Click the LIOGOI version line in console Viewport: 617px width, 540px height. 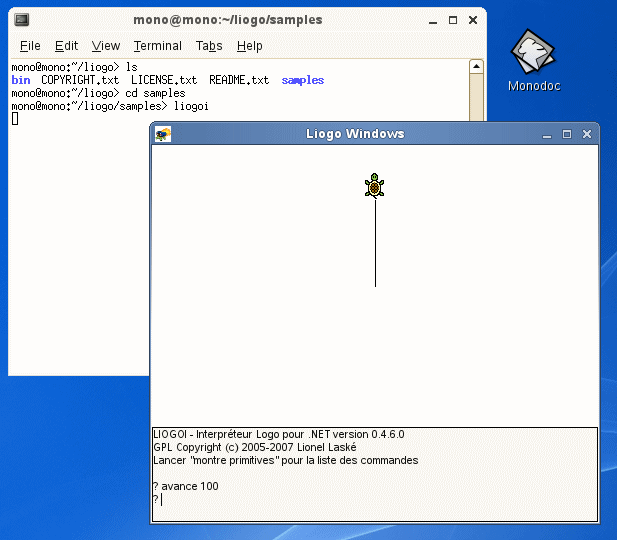point(279,435)
